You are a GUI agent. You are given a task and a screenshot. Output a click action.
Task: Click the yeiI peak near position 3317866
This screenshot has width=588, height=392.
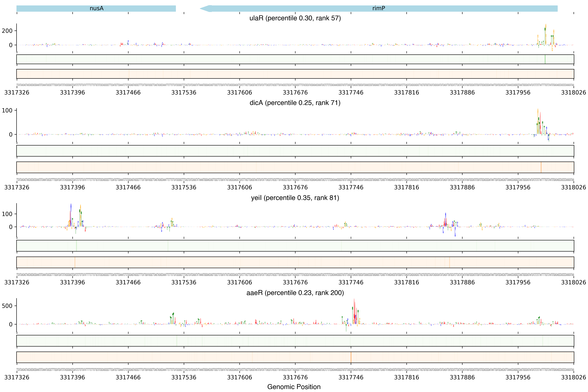445,219
